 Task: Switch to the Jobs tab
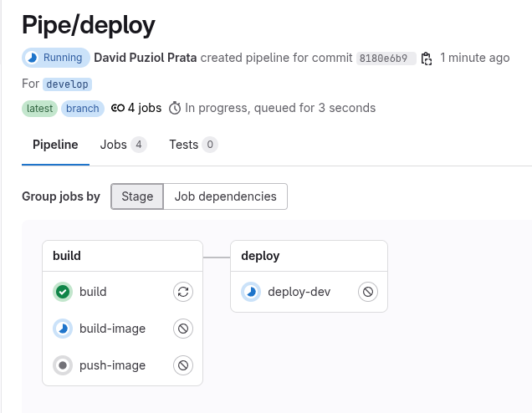point(123,145)
